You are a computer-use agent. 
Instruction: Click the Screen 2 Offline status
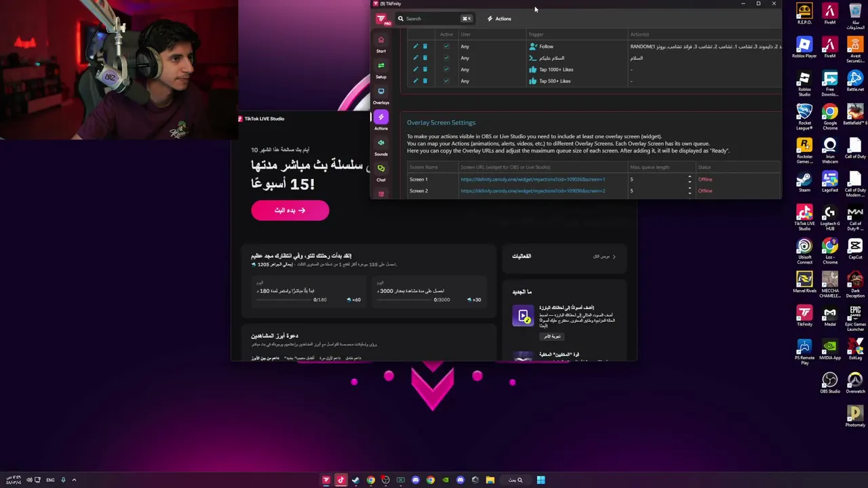pyautogui.click(x=705, y=190)
